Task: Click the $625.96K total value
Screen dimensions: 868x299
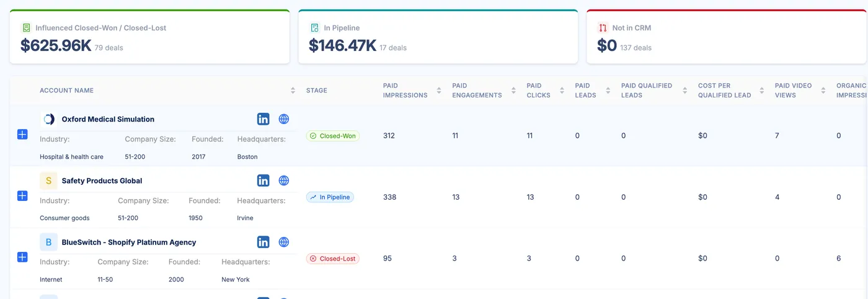Action: point(56,45)
